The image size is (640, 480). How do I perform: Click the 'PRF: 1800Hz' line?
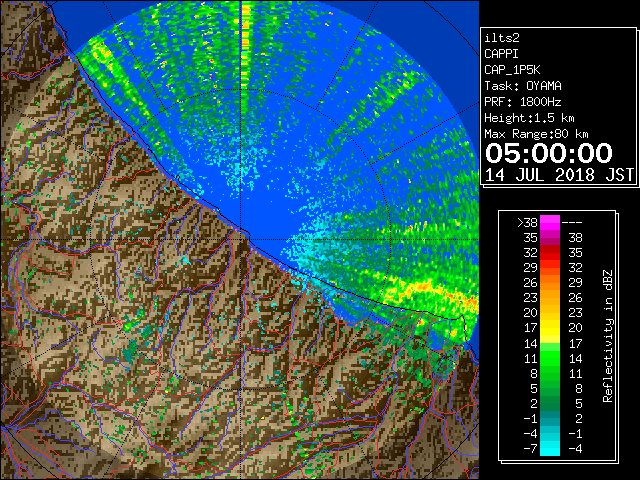click(x=523, y=102)
